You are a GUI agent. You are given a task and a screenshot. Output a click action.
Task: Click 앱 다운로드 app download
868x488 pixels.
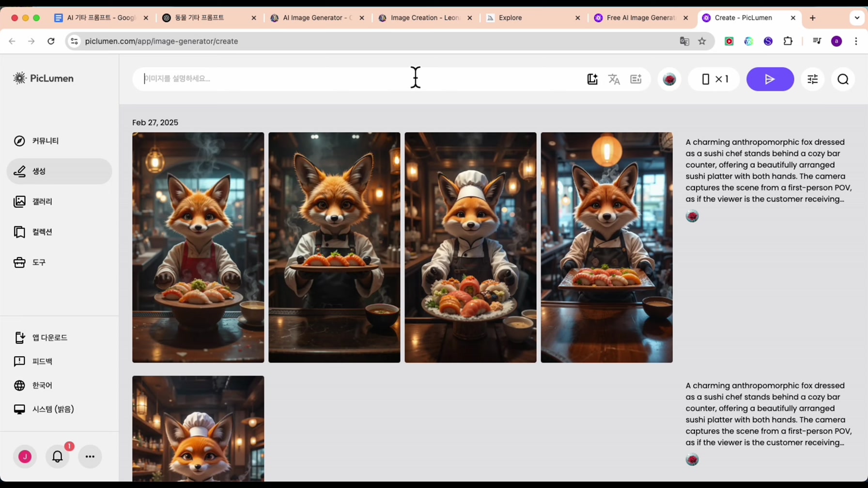(x=41, y=337)
